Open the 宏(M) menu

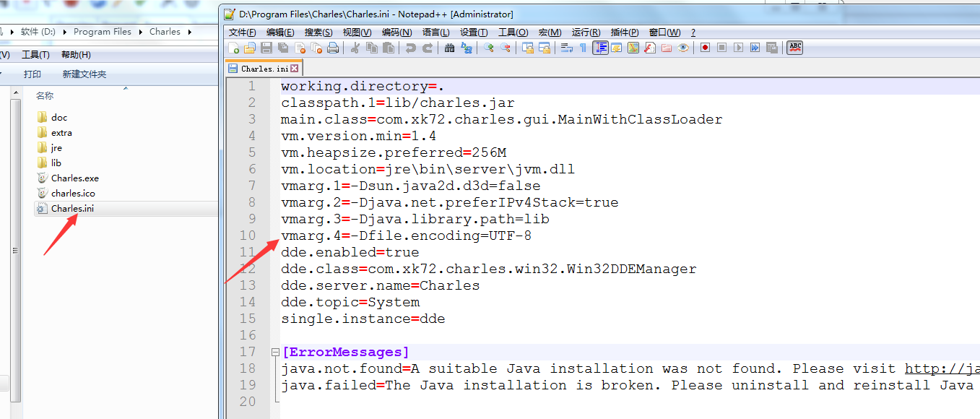point(550,33)
